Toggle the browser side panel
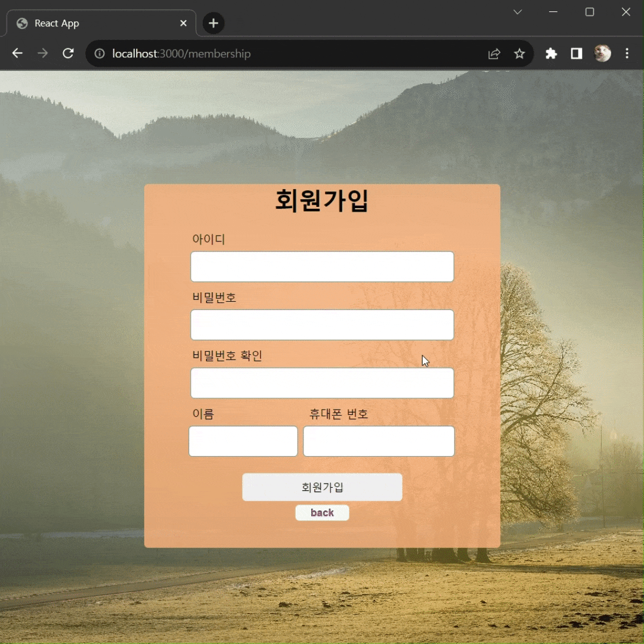 tap(577, 54)
